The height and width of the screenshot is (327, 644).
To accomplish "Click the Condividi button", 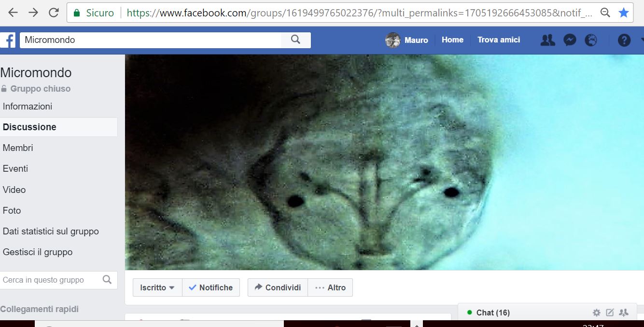I will pos(277,287).
